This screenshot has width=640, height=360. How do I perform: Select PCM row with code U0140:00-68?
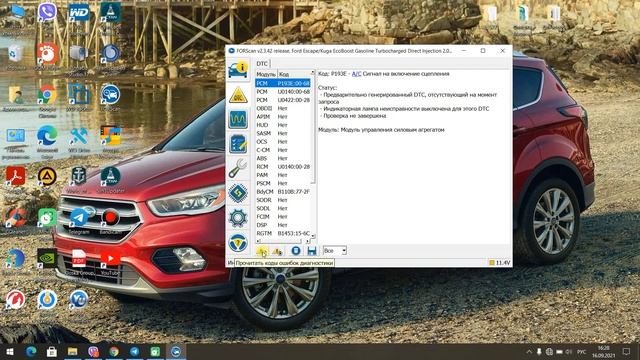point(283,92)
